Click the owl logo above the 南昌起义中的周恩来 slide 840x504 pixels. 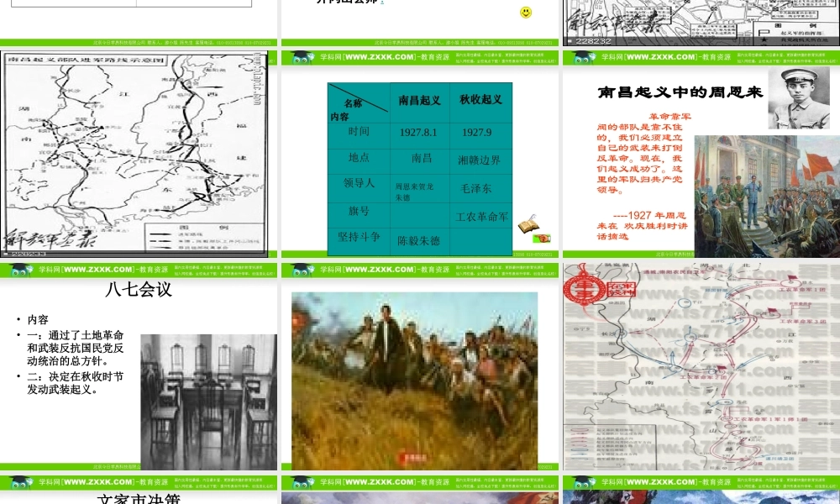tap(584, 57)
